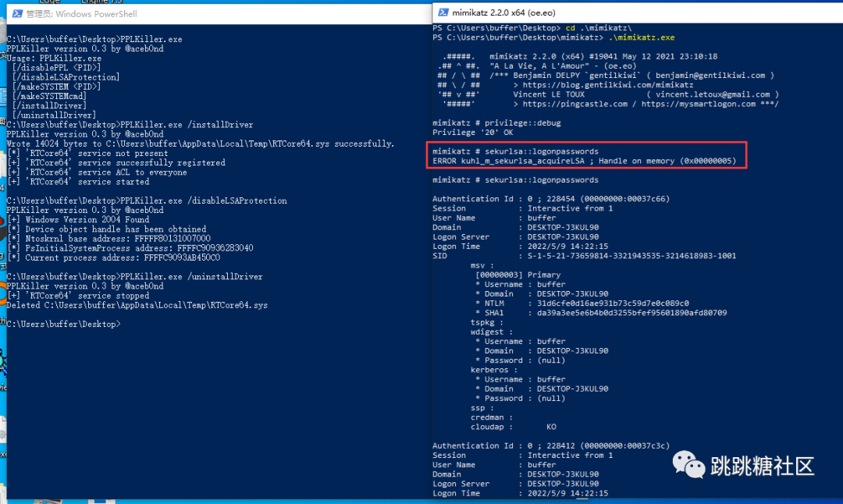
Task: Click the 'cloudap : KO' line
Action: [x=514, y=428]
